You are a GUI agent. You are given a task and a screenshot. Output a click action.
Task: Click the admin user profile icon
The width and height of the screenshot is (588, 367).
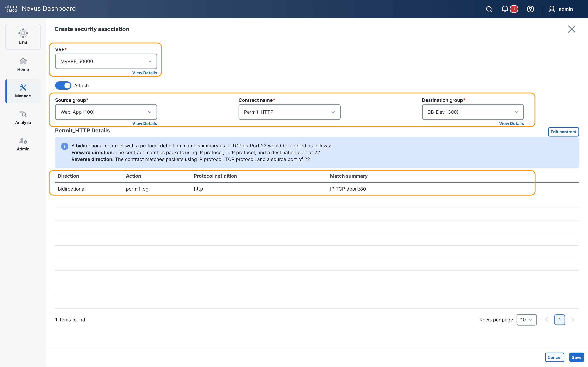tap(552, 9)
